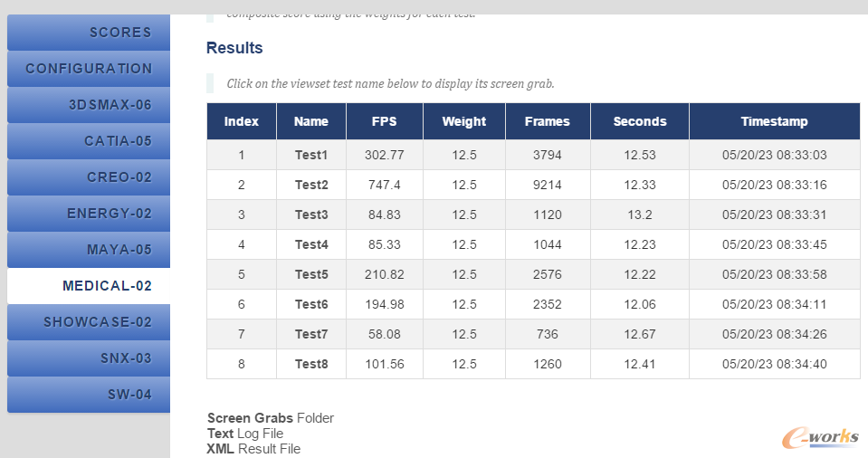The width and height of the screenshot is (868, 458).
Task: Go to the CREO-02 viewset
Action: (89, 177)
